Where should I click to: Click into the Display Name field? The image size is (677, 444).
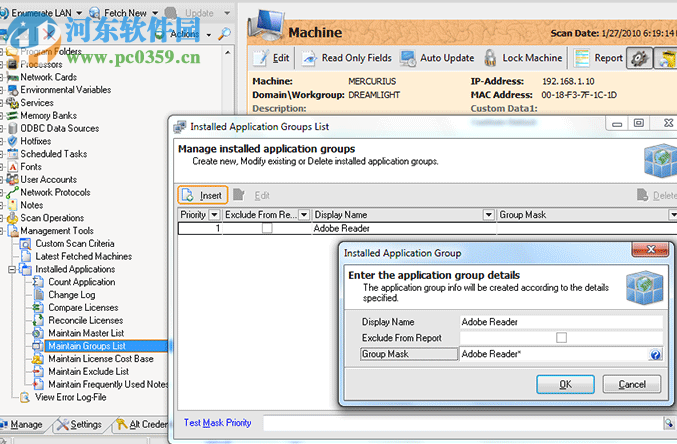click(x=561, y=322)
